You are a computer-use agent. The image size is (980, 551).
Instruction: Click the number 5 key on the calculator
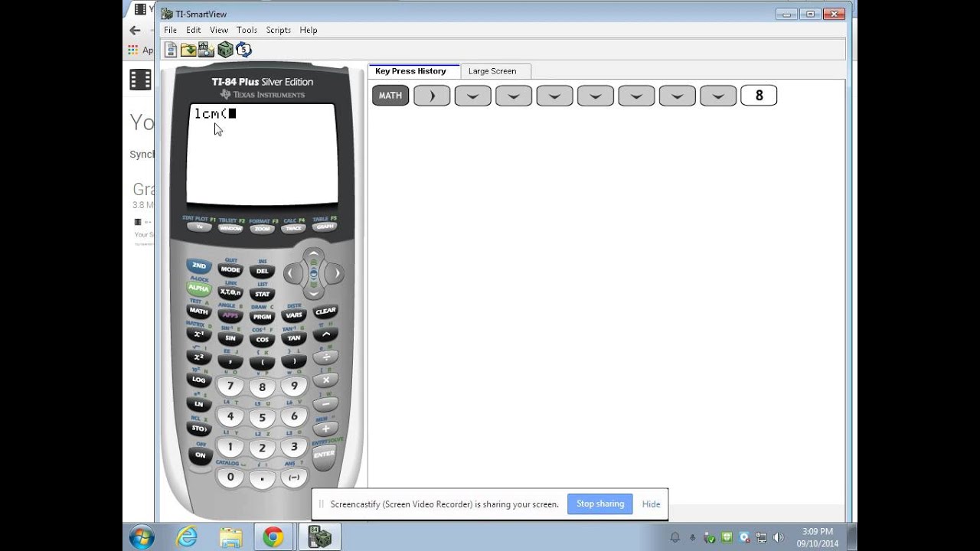coord(263,418)
